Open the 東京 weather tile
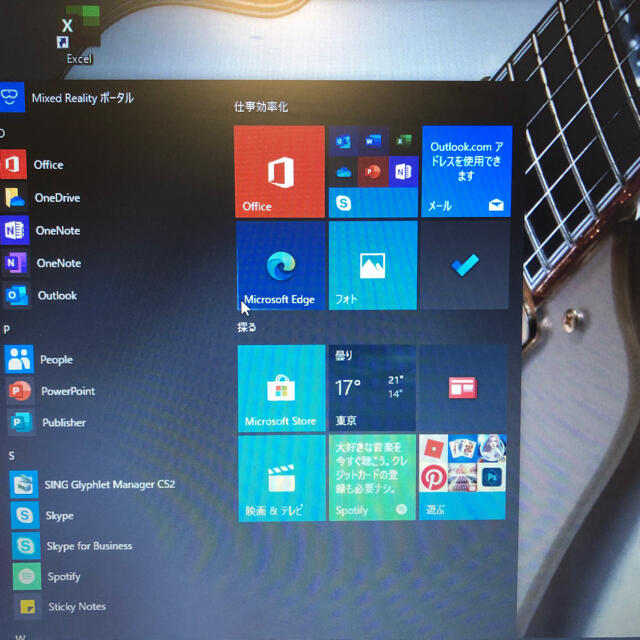 tap(372, 388)
